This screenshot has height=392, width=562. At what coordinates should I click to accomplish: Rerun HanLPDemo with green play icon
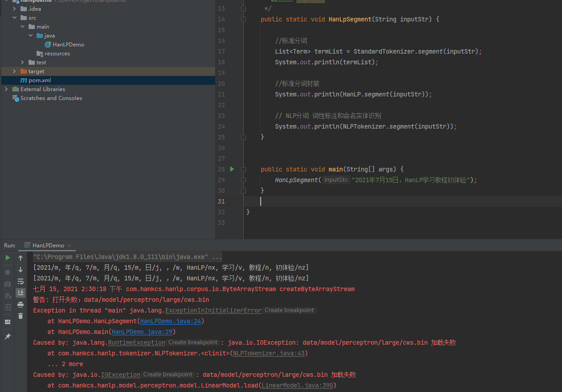click(8, 258)
